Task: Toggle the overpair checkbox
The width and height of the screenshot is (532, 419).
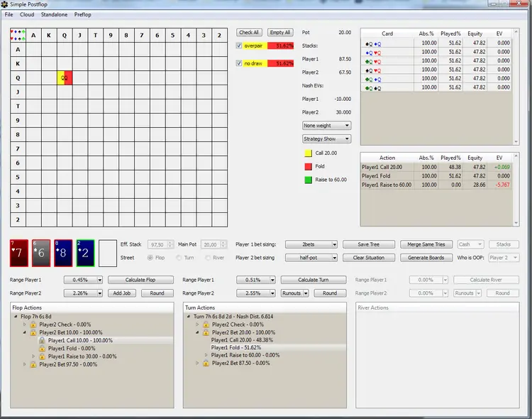Action: (x=239, y=45)
